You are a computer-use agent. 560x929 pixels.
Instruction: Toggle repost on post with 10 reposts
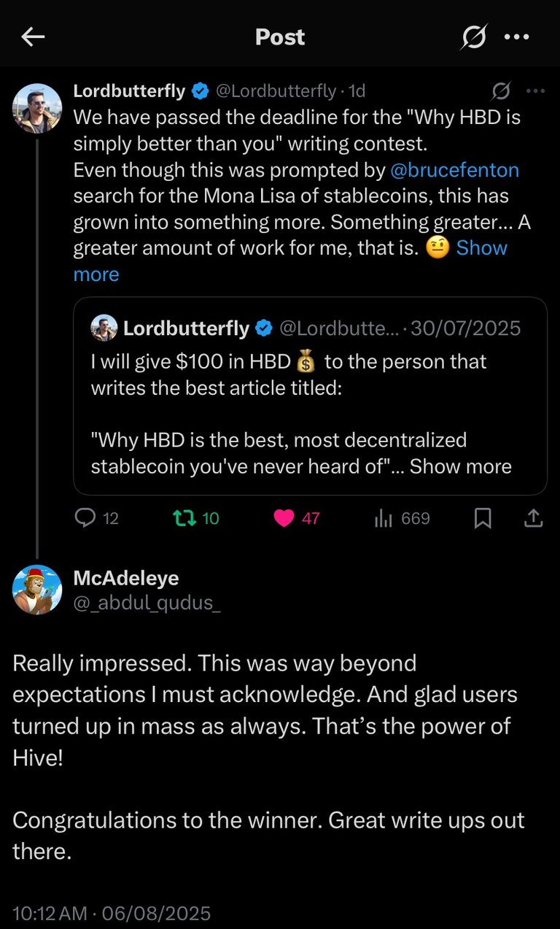click(181, 518)
